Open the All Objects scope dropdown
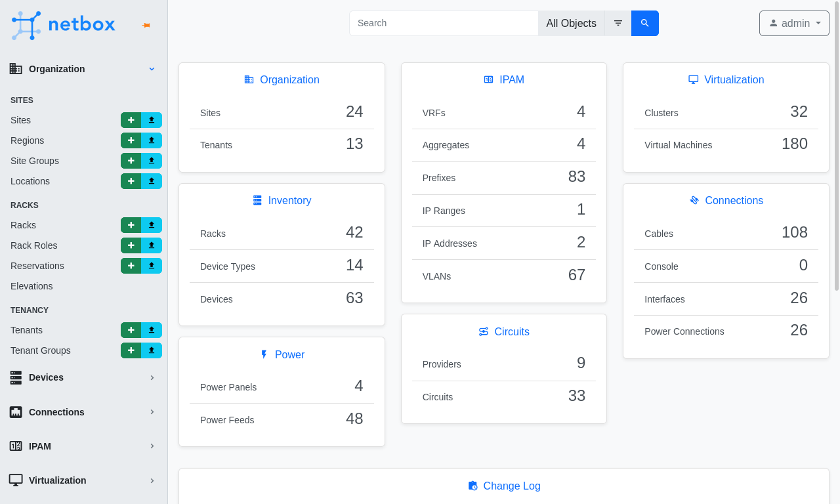The image size is (840, 504). [x=571, y=23]
